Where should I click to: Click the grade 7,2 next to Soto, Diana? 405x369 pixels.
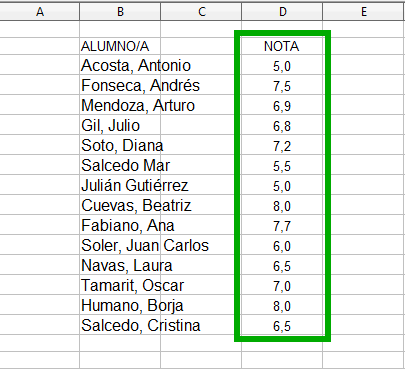282,145
